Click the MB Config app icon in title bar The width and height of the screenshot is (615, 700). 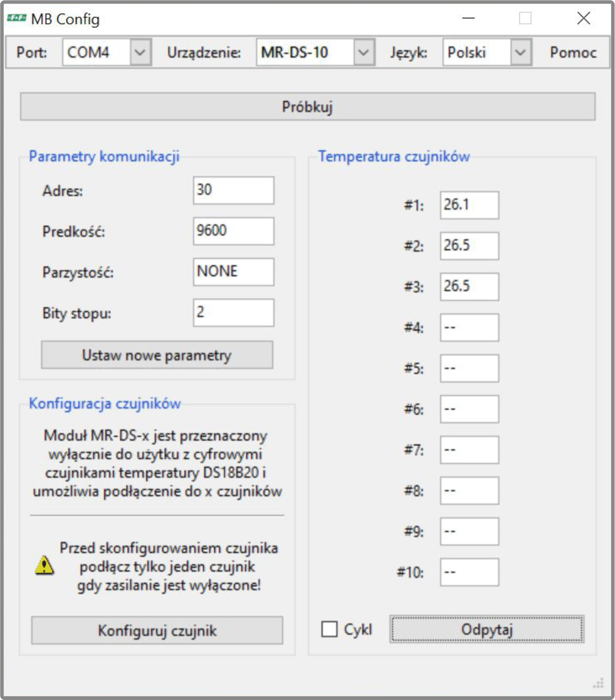click(17, 18)
